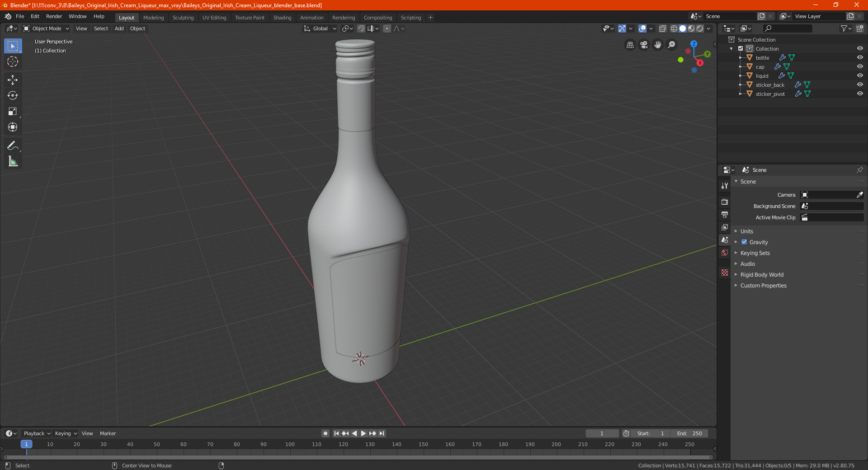Open the Active Tool settings tab
The image size is (868, 470).
click(x=725, y=186)
